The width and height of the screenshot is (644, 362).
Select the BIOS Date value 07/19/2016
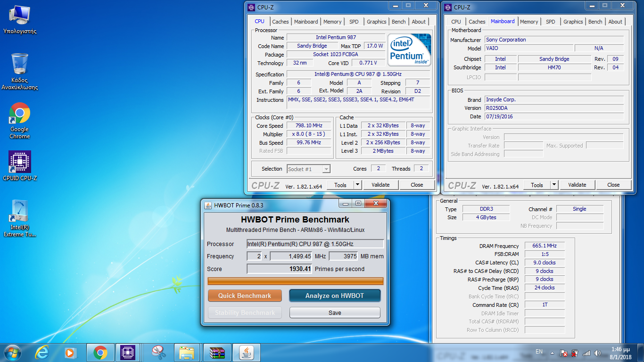coord(554,116)
